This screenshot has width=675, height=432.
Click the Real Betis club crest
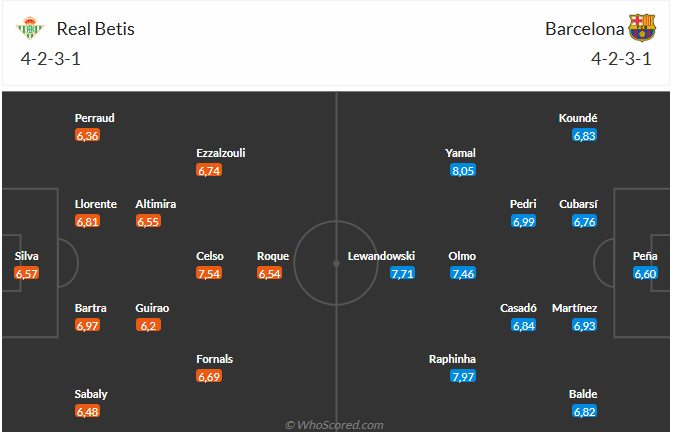point(32,29)
